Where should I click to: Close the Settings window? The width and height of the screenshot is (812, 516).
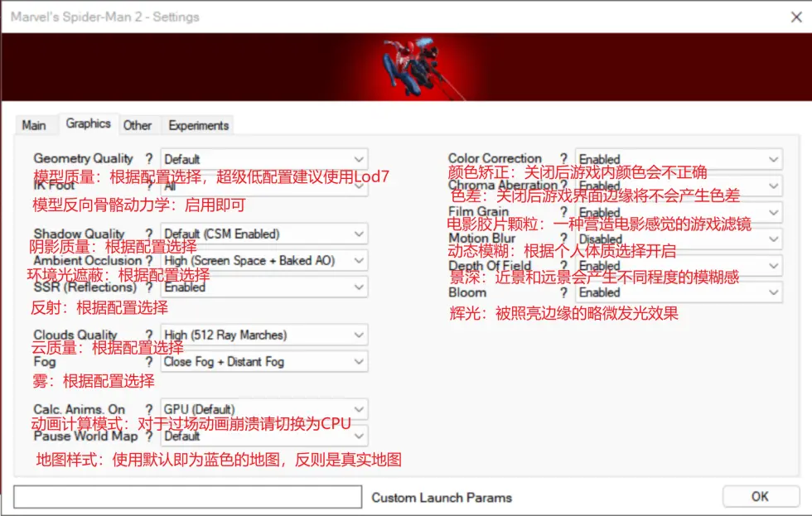pos(796,16)
